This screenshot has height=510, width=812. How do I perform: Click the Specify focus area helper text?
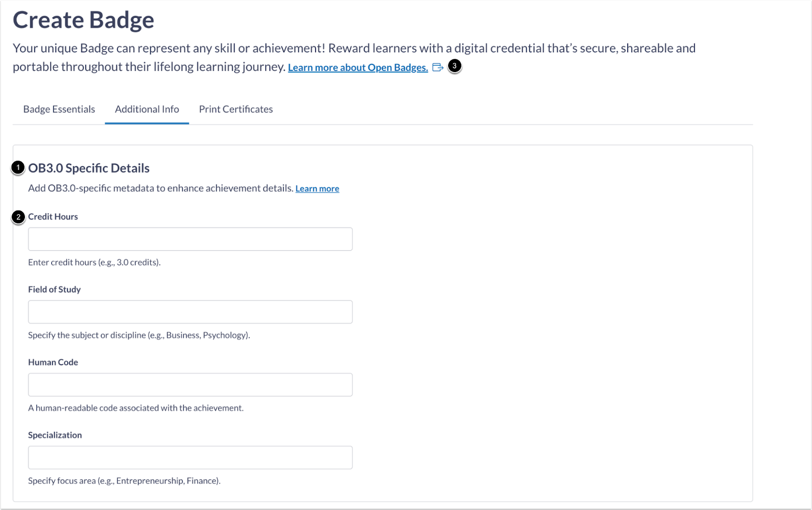pos(124,481)
